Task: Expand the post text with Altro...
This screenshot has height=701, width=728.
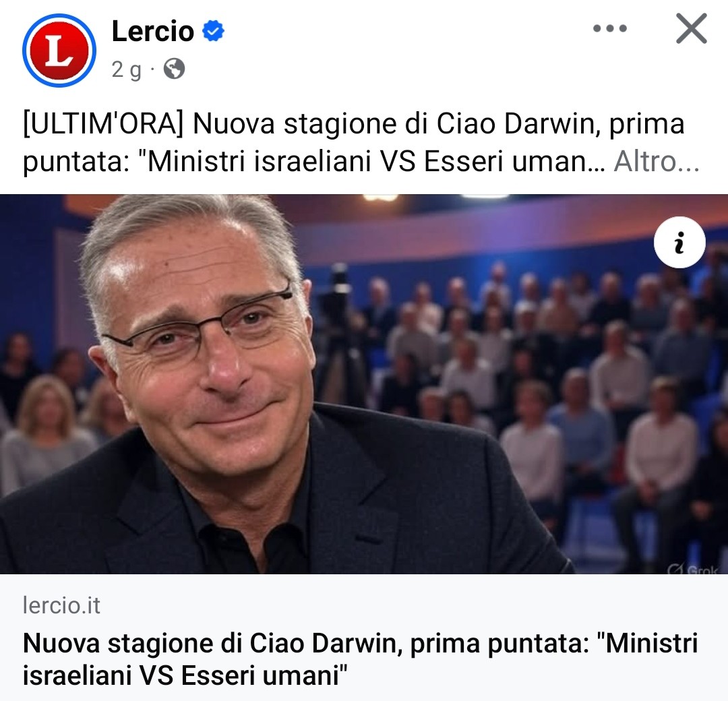Action: 657,162
